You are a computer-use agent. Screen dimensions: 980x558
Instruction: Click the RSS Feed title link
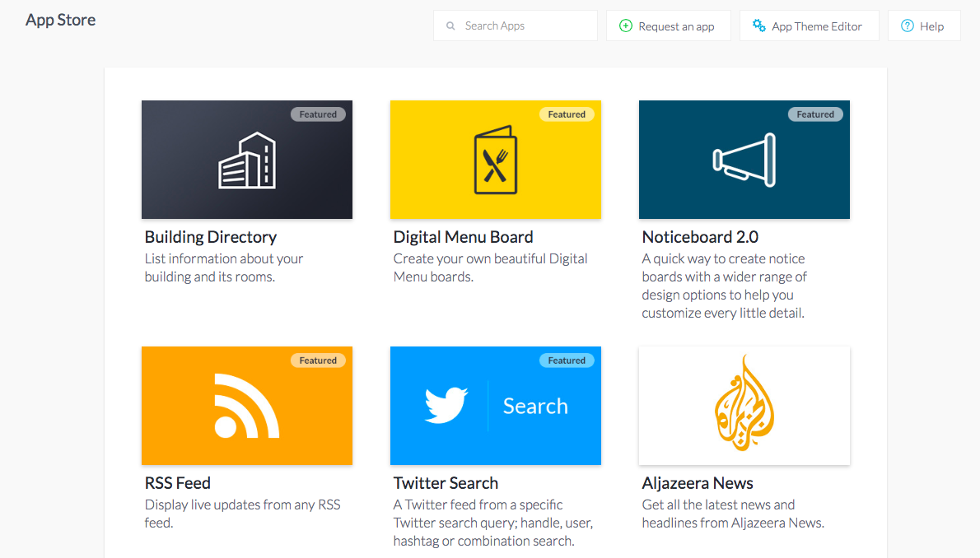click(178, 483)
